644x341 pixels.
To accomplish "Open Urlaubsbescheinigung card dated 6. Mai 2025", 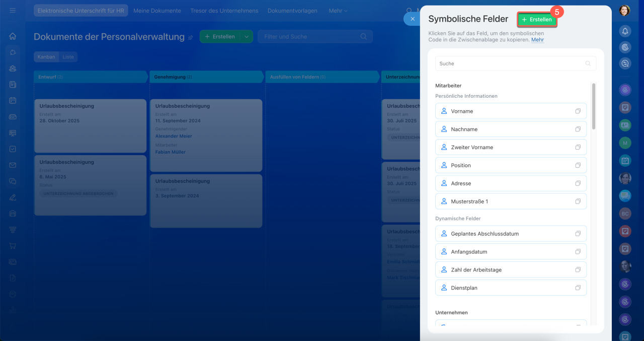I will [x=90, y=185].
